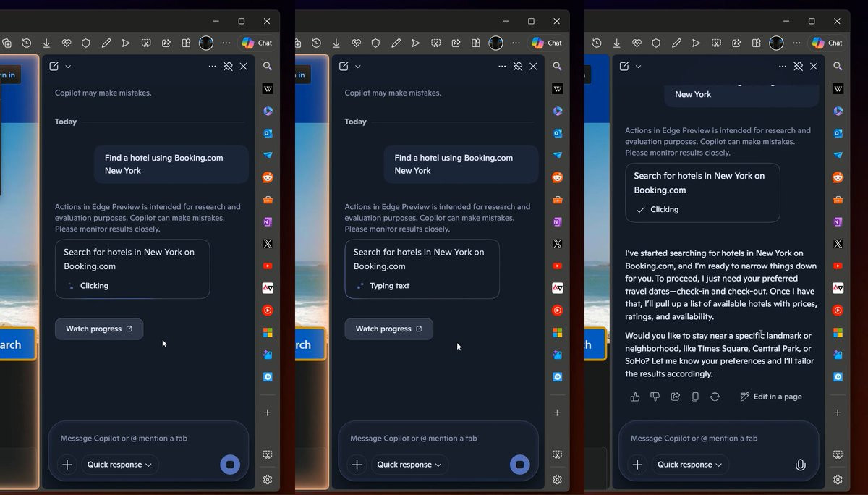This screenshot has width=868, height=495.
Task: Give a thumbs down to Copilot's reply
Action: point(655,397)
